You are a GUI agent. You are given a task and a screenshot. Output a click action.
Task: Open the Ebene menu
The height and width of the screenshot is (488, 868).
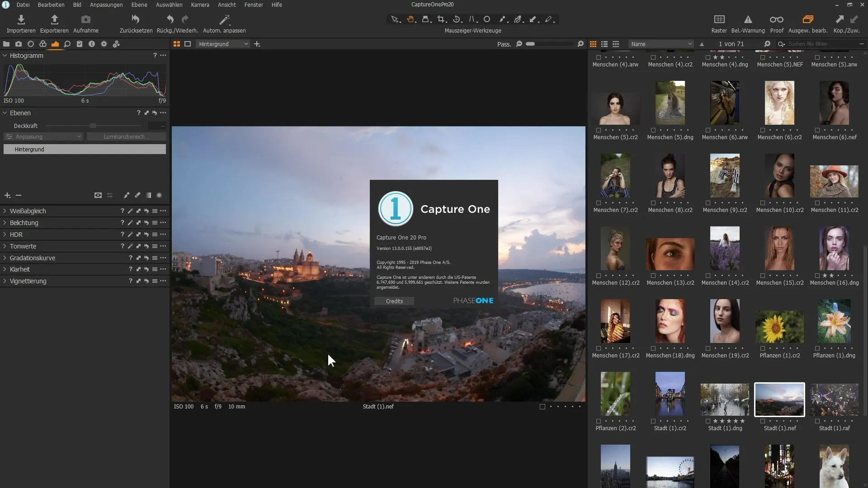[139, 5]
